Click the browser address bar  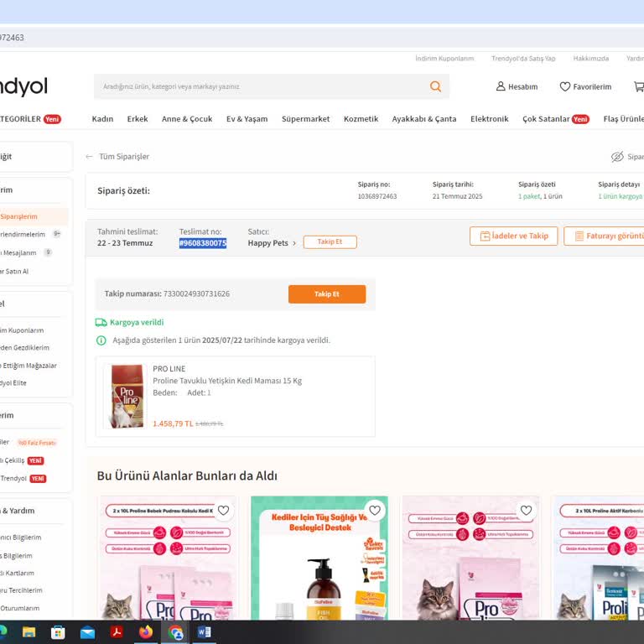click(x=322, y=38)
